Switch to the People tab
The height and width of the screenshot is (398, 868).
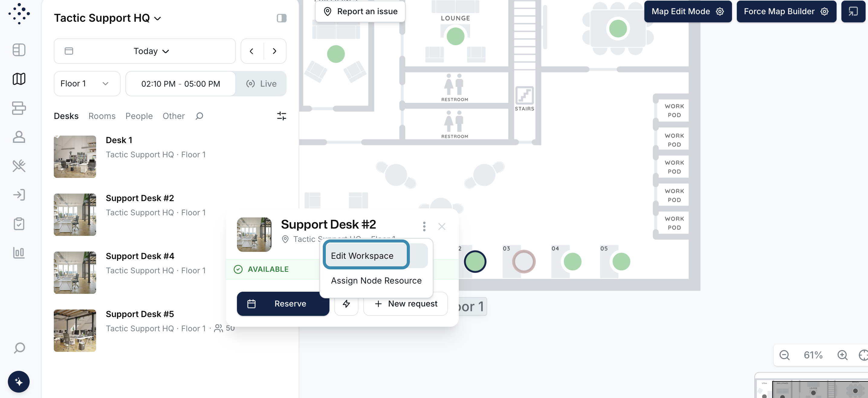click(139, 116)
